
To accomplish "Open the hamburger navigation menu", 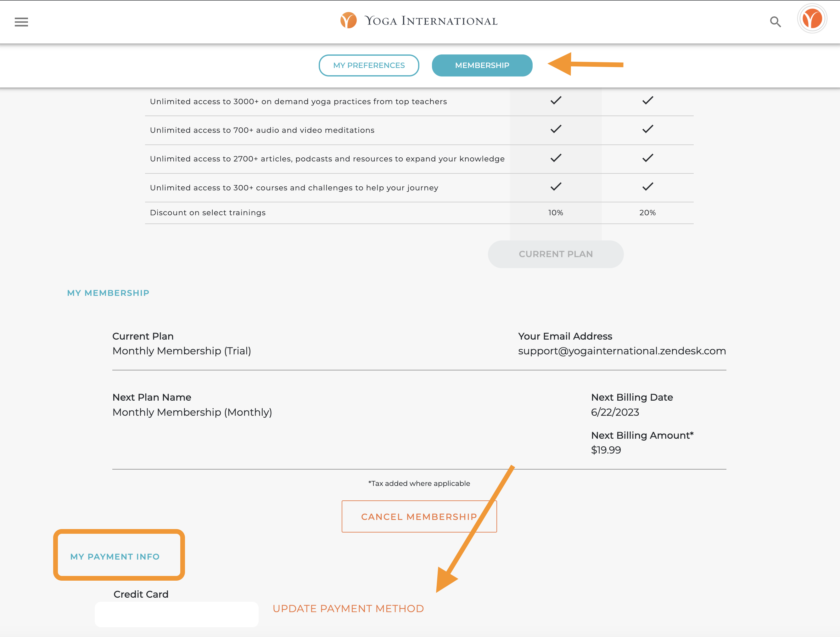I will 21,22.
